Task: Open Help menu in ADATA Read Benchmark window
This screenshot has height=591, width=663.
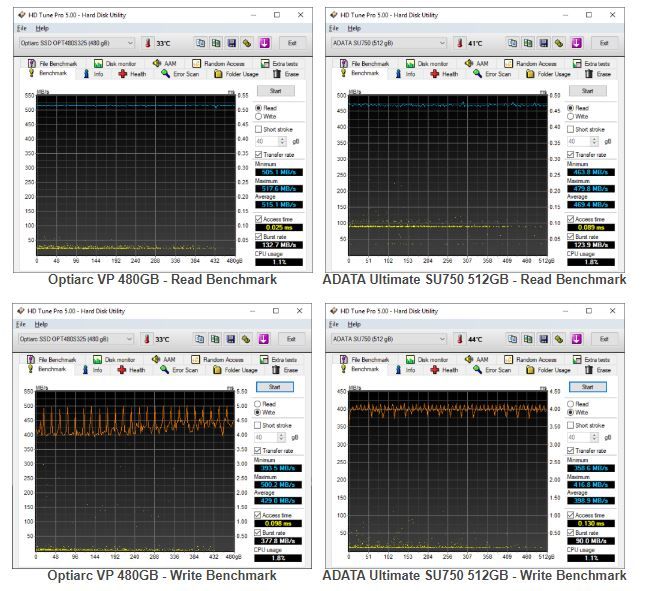Action: tap(354, 28)
